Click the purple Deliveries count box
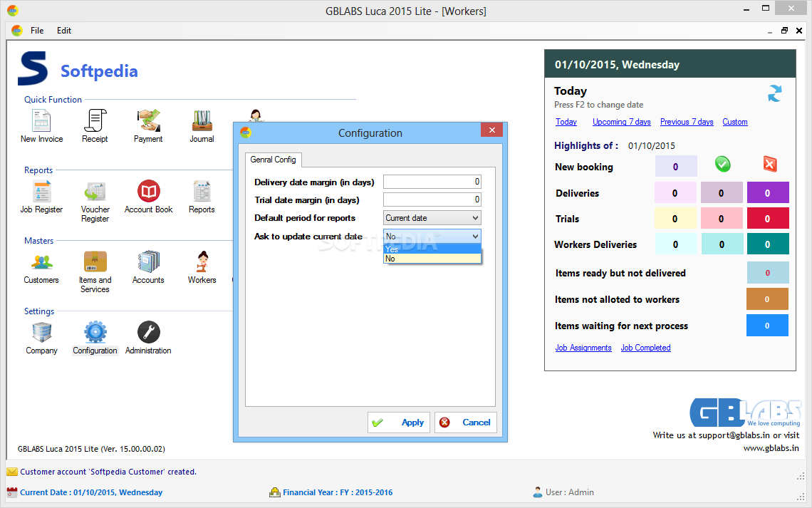Image resolution: width=812 pixels, height=508 pixels. point(767,192)
